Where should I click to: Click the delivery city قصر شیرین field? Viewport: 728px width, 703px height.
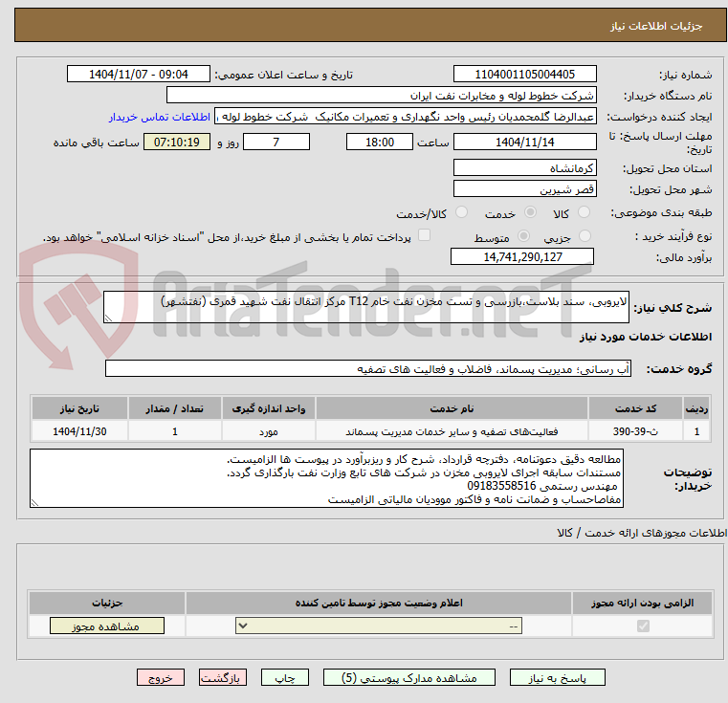(525, 189)
